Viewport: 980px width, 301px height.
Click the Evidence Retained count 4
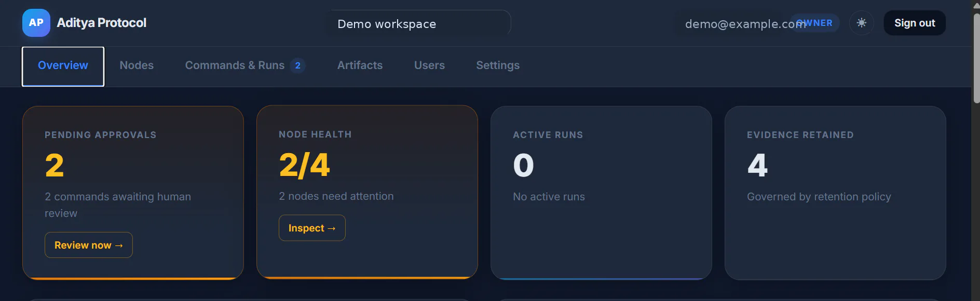tap(757, 166)
